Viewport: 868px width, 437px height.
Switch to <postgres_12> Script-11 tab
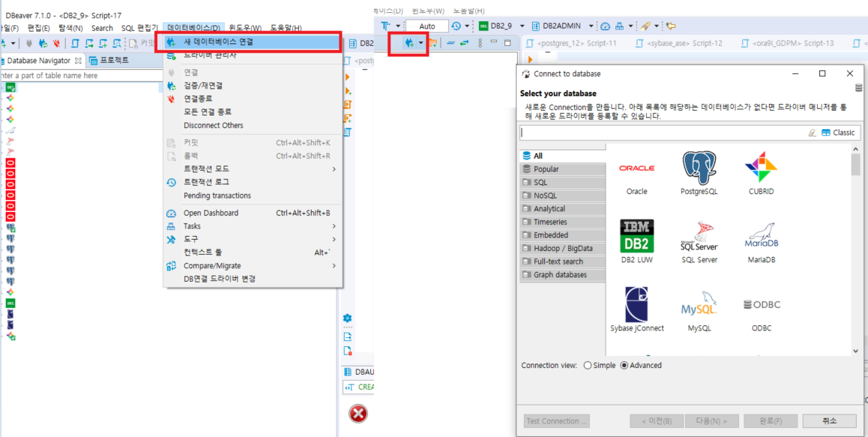tap(573, 43)
